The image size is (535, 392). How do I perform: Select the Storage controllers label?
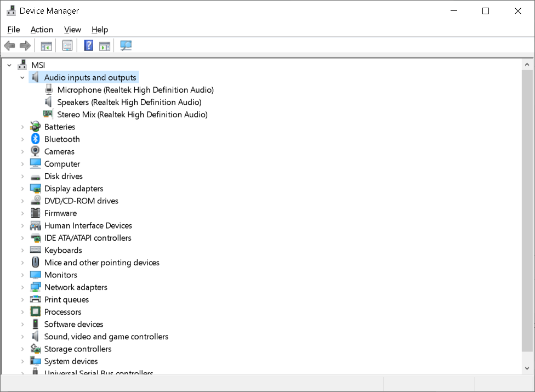point(78,349)
